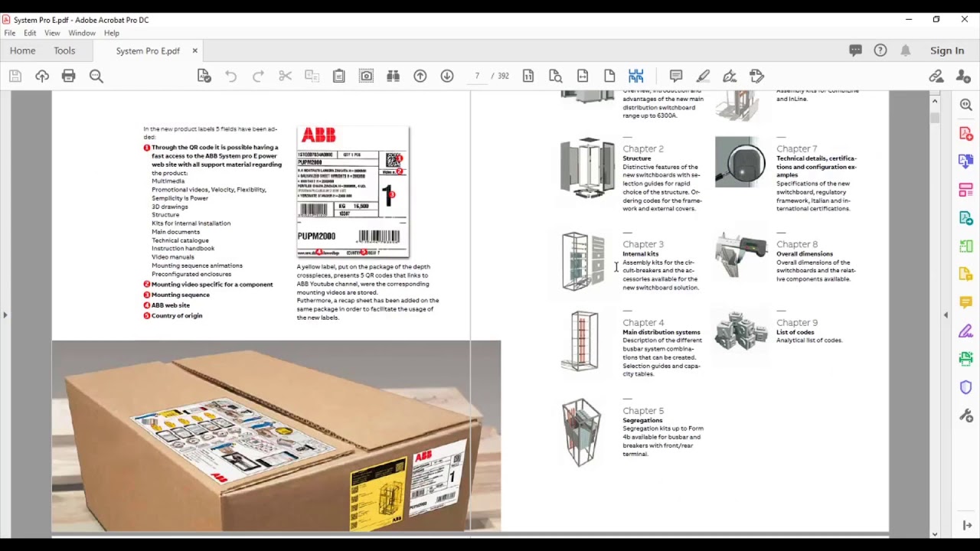Viewport: 980px width, 551px height.
Task: Print the document with printer icon
Action: pos(69,76)
